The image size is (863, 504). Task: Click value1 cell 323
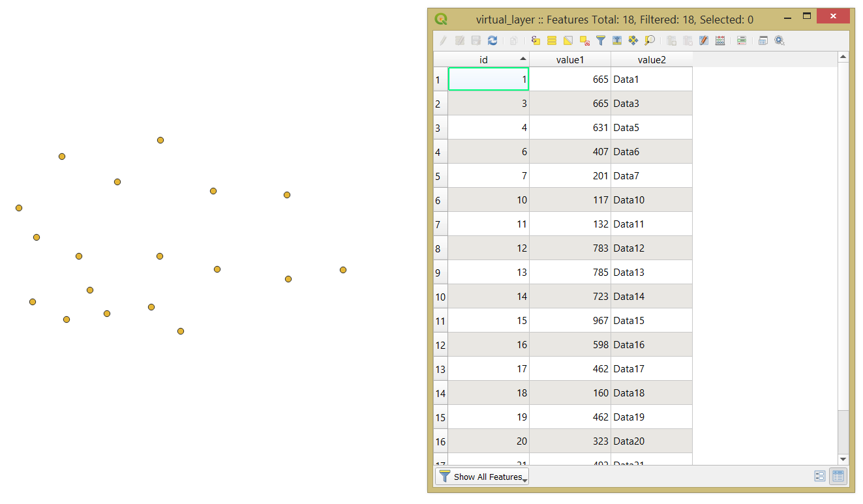click(x=570, y=441)
